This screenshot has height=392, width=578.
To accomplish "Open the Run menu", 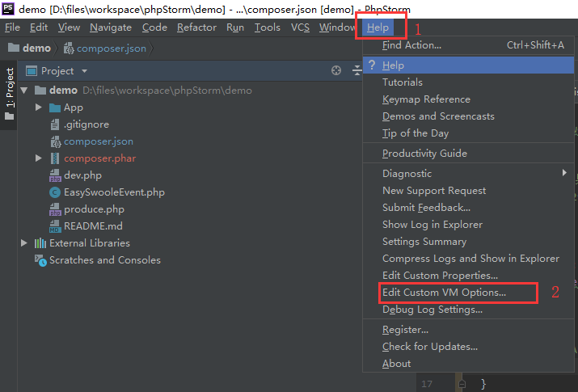I will click(235, 27).
